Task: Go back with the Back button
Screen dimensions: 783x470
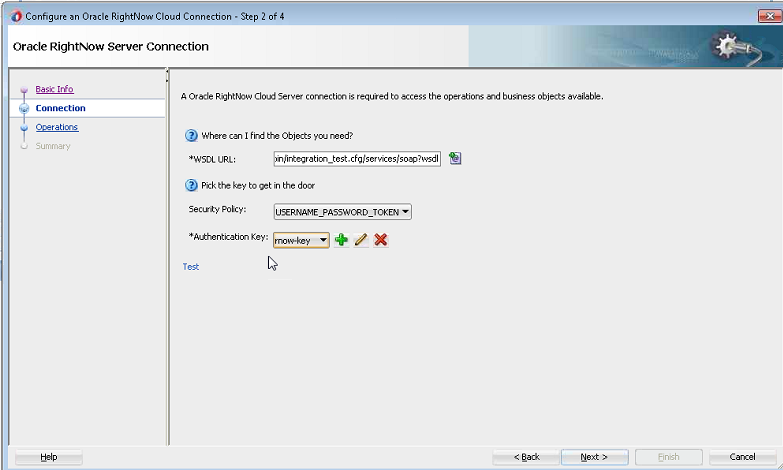Action: 526,457
